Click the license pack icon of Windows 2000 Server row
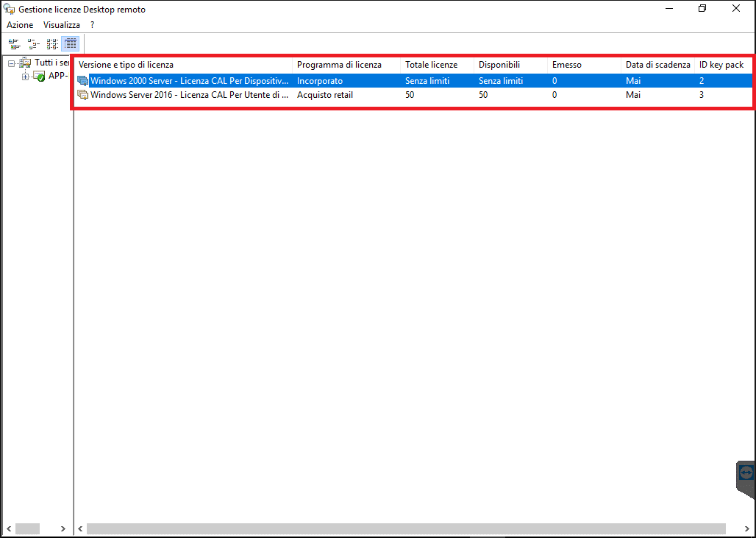The width and height of the screenshot is (756, 538). (83, 80)
